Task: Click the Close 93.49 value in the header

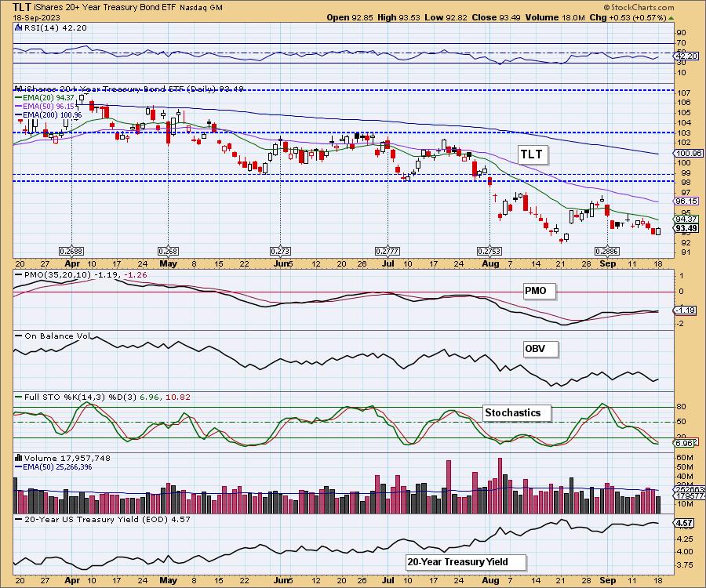Action: pyautogui.click(x=497, y=17)
